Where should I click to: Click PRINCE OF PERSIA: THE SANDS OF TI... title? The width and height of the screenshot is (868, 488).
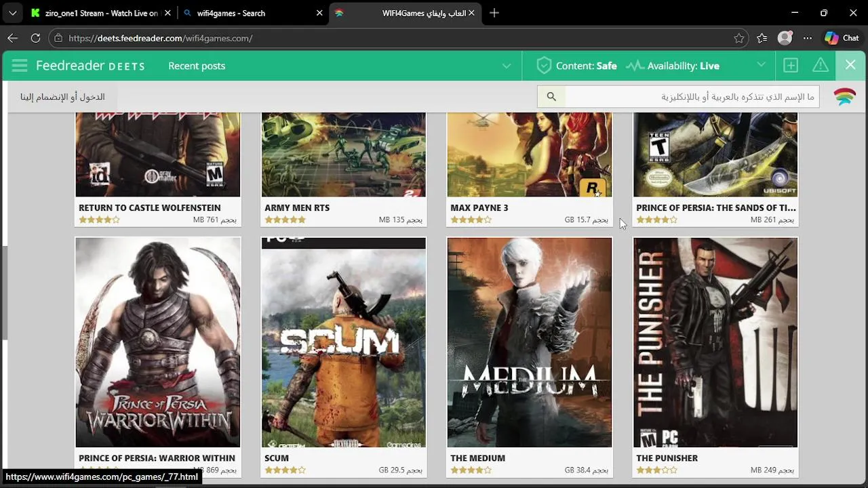tap(716, 207)
